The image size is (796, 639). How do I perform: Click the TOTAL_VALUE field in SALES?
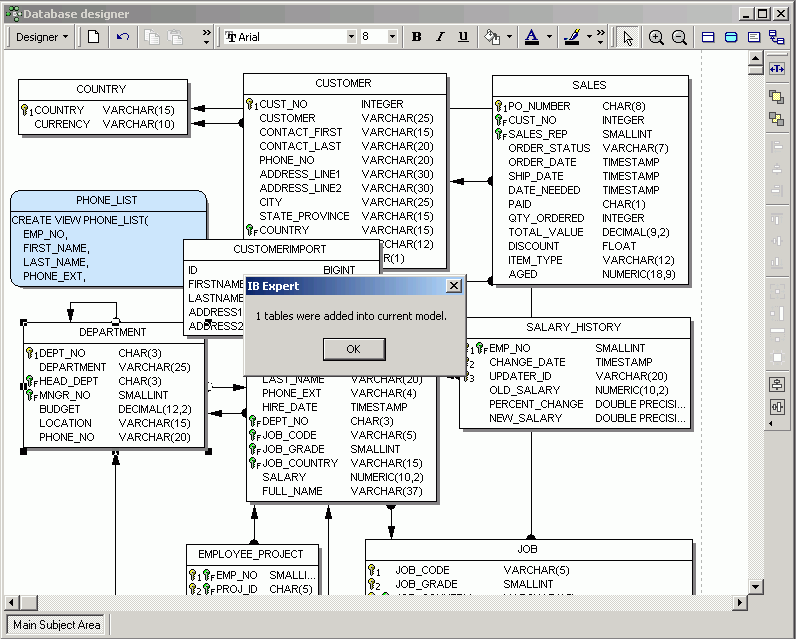point(546,232)
